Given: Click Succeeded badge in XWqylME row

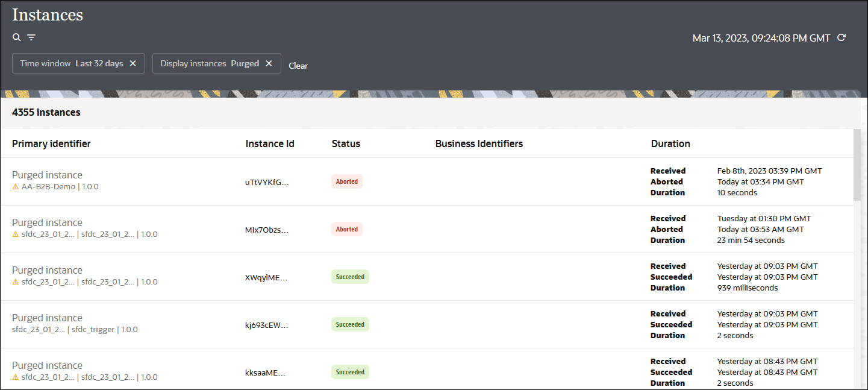Looking at the screenshot, I should [350, 277].
